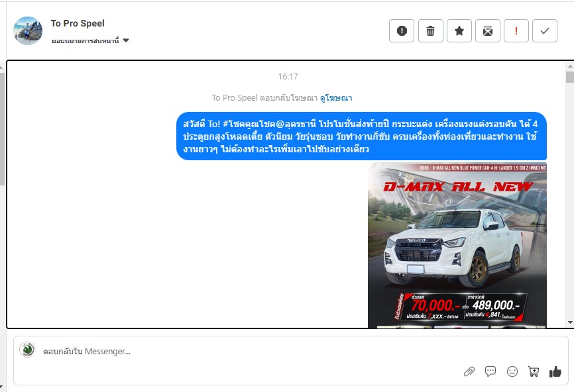Image resolution: width=574 pixels, height=392 pixels.
Task: Click conversation scrollbar down arrow
Action: [x=570, y=322]
